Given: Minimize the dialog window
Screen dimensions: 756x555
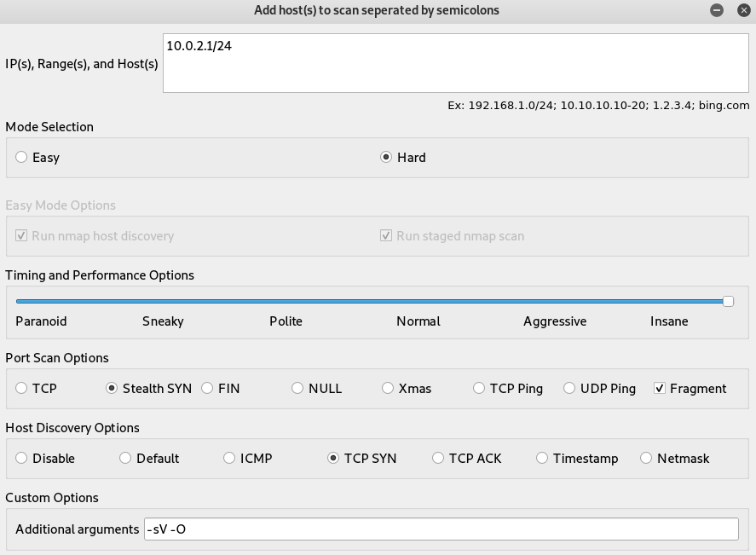Looking at the screenshot, I should pos(717,10).
